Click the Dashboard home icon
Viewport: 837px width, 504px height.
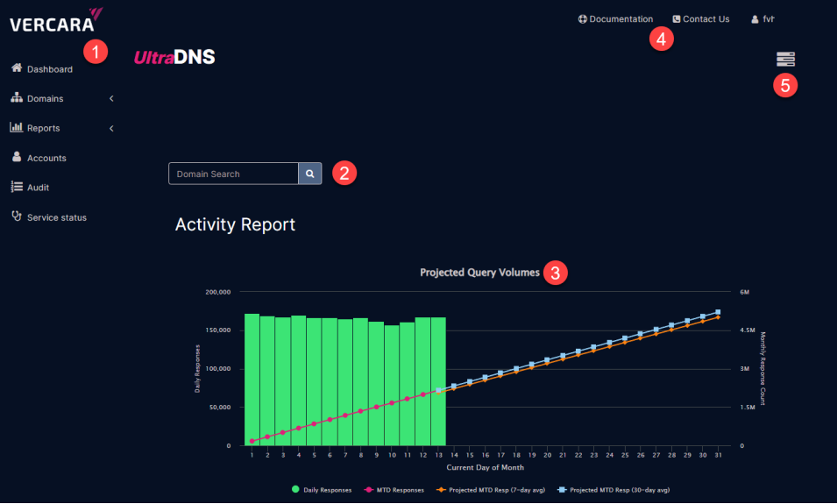point(17,67)
